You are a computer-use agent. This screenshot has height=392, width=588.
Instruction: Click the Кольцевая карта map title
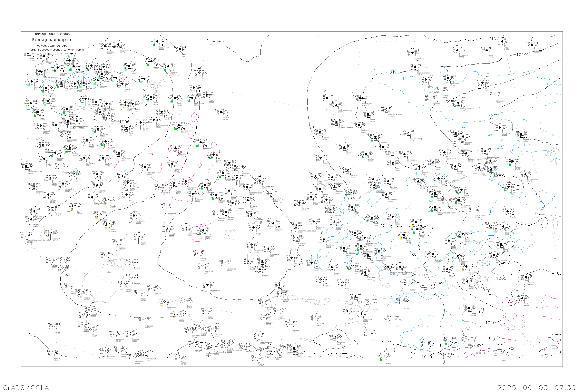click(51, 40)
